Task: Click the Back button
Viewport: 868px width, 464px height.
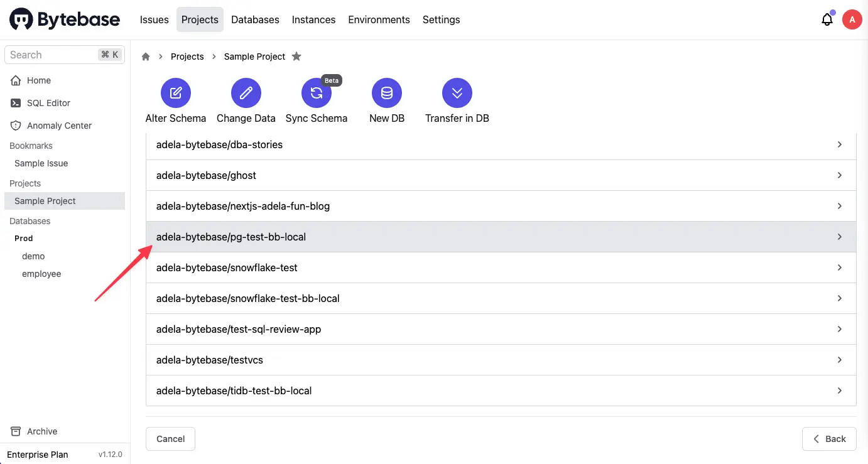Action: coord(829,438)
